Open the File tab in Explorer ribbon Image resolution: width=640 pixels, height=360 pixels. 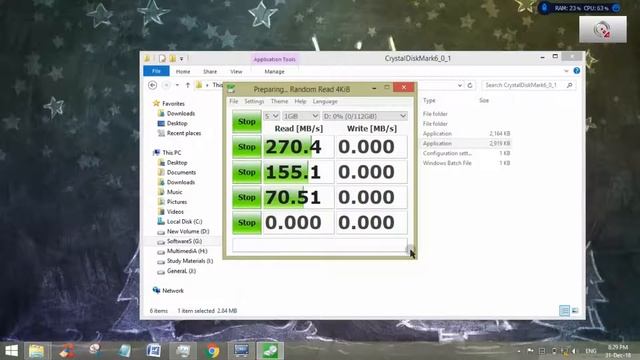[x=156, y=71]
